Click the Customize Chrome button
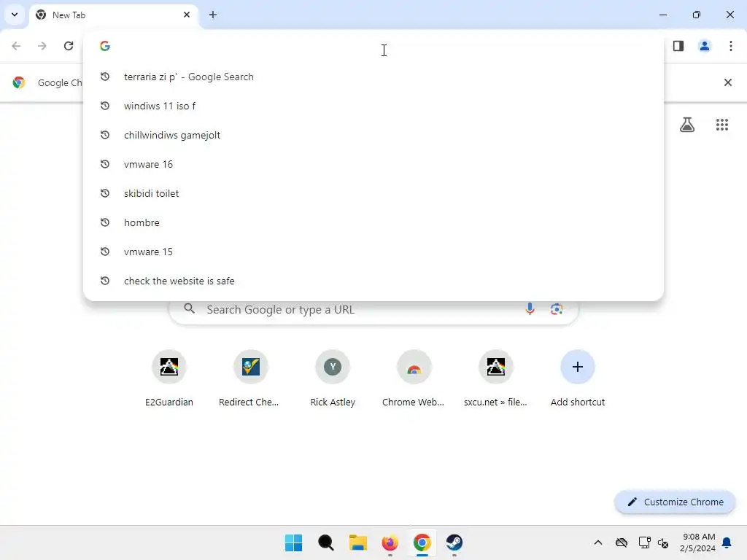 (x=675, y=502)
